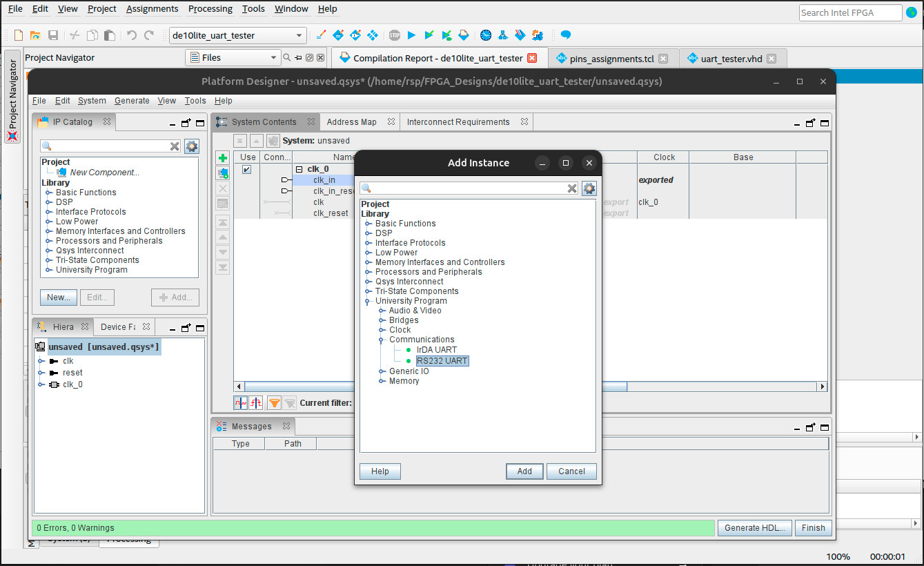This screenshot has width=924, height=566.
Task: Click the red Stop Processing icon
Action: pos(394,35)
